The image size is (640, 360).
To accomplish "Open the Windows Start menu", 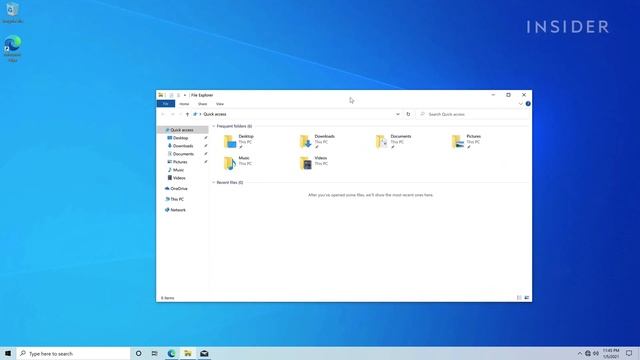I will (x=8, y=353).
